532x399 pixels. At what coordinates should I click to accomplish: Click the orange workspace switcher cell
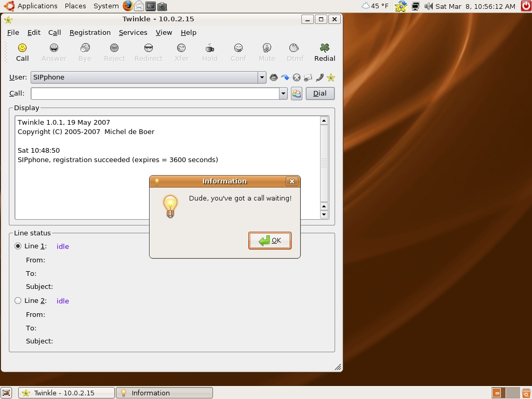[498, 393]
